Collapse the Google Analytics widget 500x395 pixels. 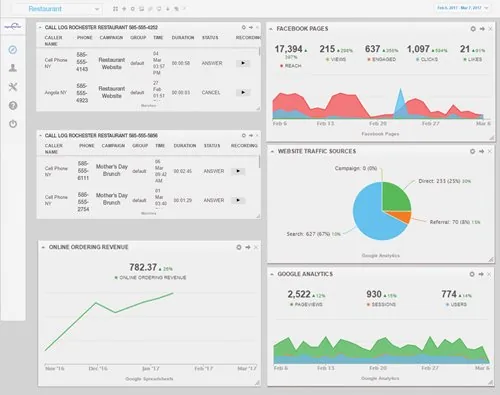(272, 274)
